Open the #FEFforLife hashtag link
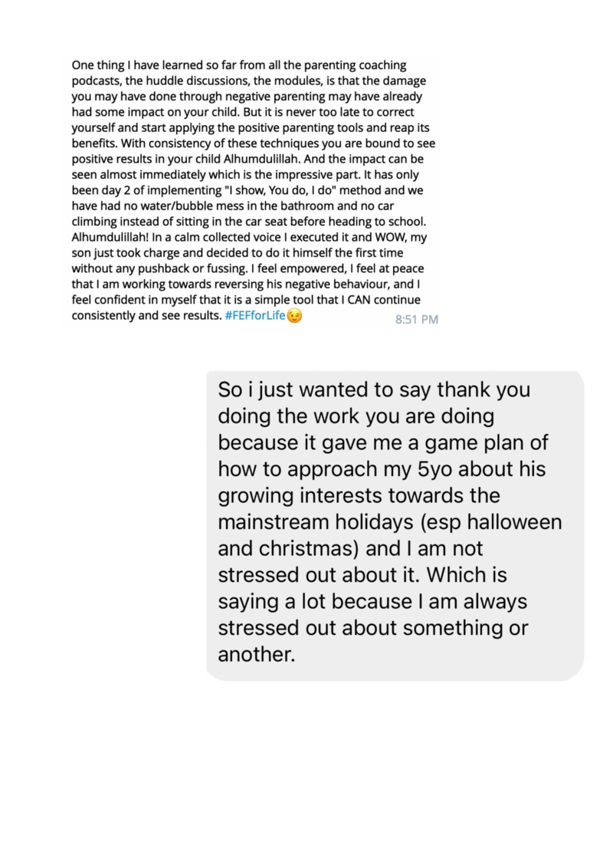Image resolution: width=613 pixels, height=868 pixels. coord(255,316)
